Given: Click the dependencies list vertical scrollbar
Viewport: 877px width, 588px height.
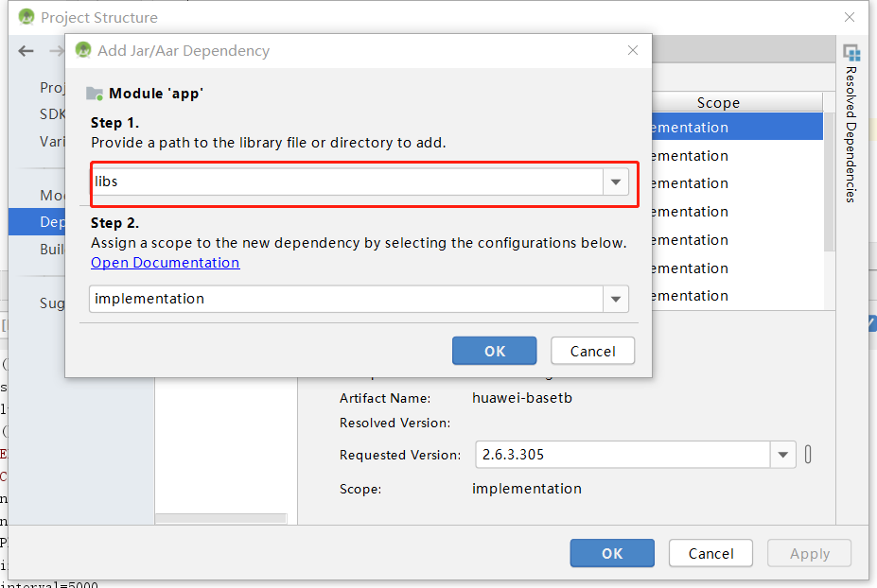Looking at the screenshot, I should point(831,180).
